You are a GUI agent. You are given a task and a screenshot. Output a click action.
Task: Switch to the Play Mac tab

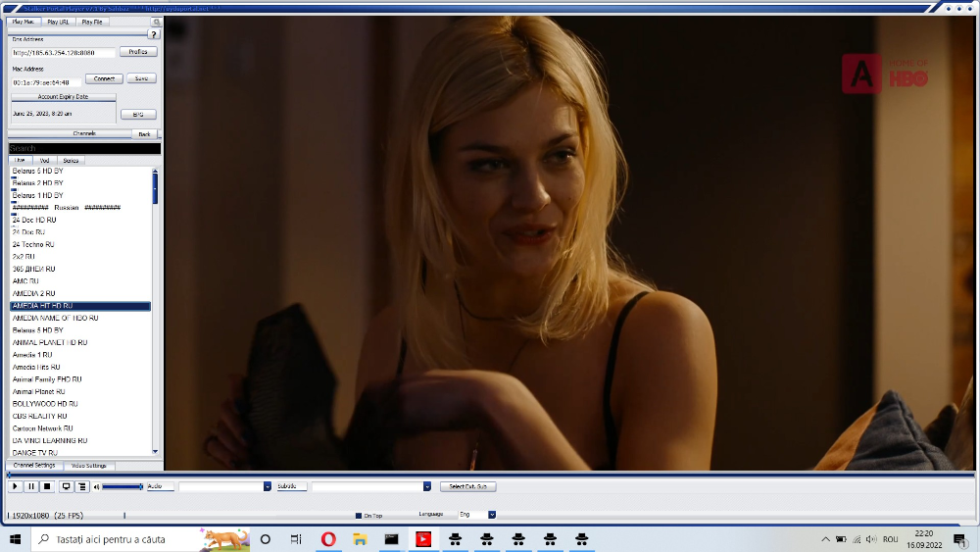[24, 22]
